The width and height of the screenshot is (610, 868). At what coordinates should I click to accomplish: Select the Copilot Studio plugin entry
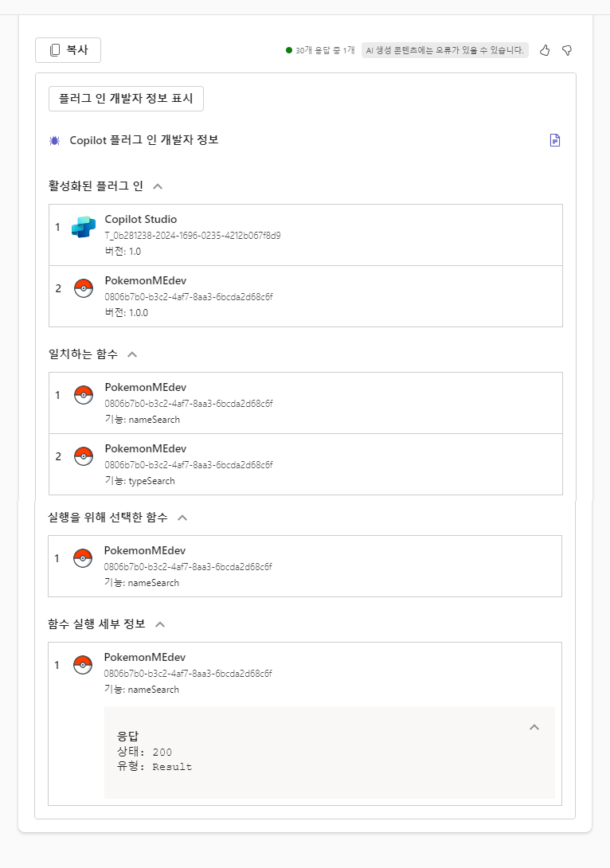click(306, 235)
